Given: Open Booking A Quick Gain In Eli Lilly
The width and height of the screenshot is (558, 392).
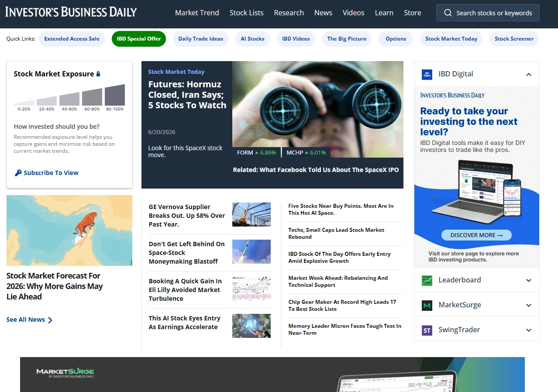Looking at the screenshot, I should [x=186, y=290].
